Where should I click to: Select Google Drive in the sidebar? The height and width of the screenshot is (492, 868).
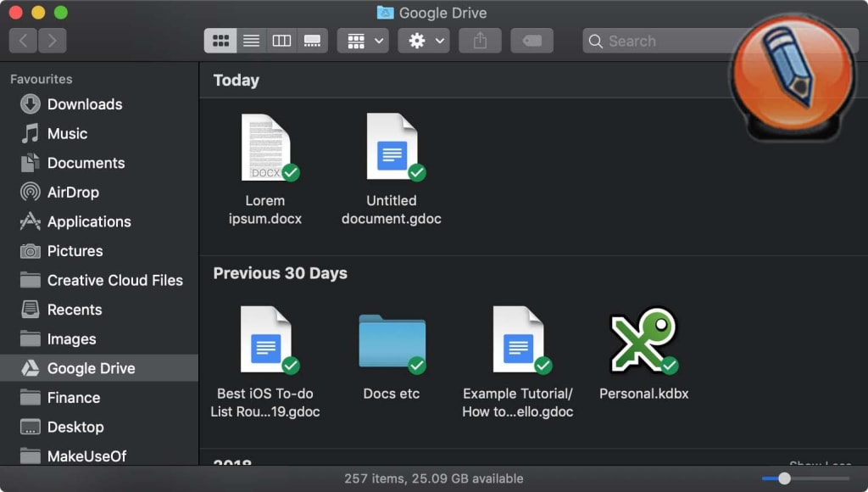tap(99, 368)
